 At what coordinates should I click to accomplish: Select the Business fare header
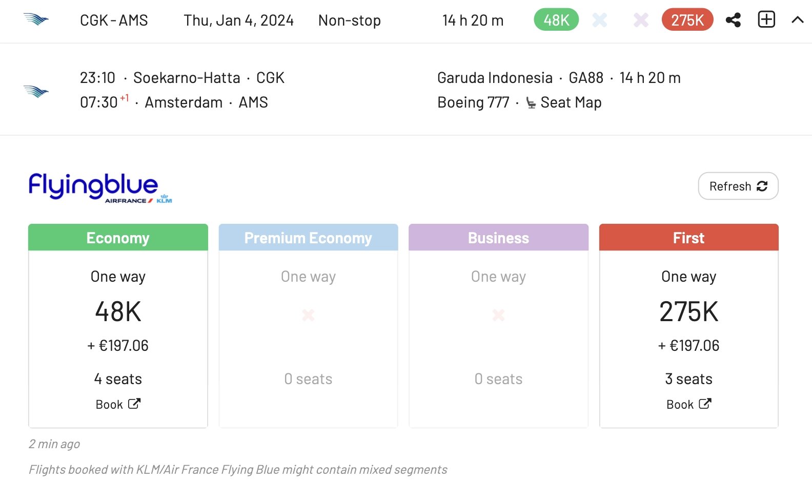[x=498, y=237]
